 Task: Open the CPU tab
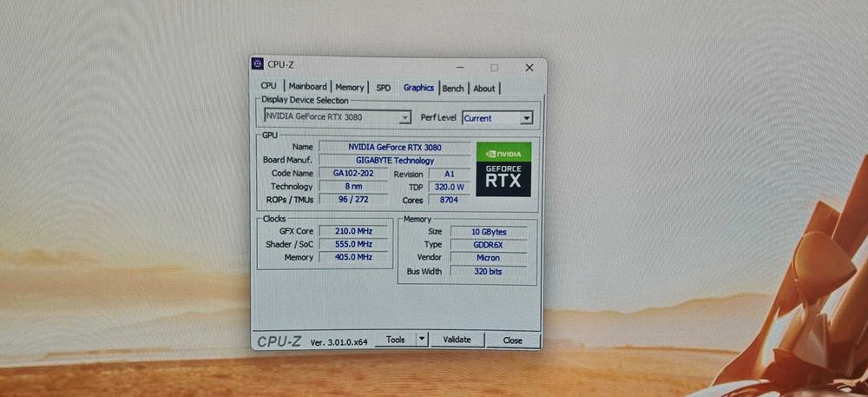point(268,86)
